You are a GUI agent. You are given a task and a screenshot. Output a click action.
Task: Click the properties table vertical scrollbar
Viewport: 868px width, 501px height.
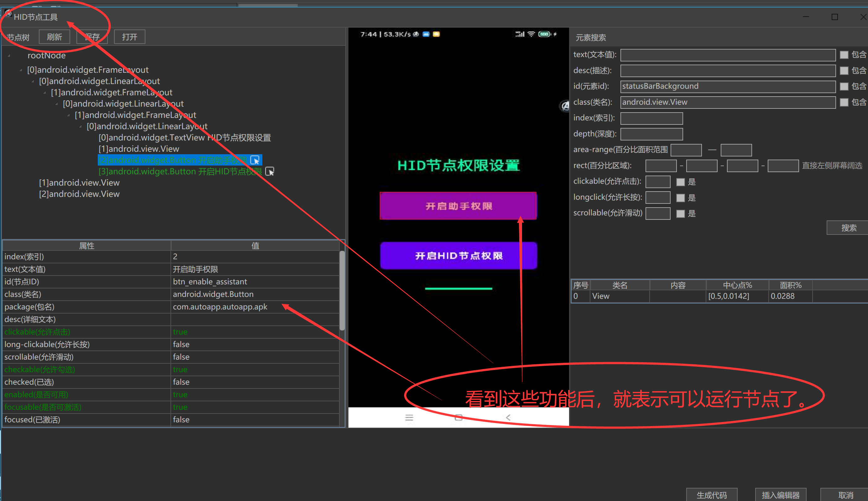pyautogui.click(x=342, y=291)
